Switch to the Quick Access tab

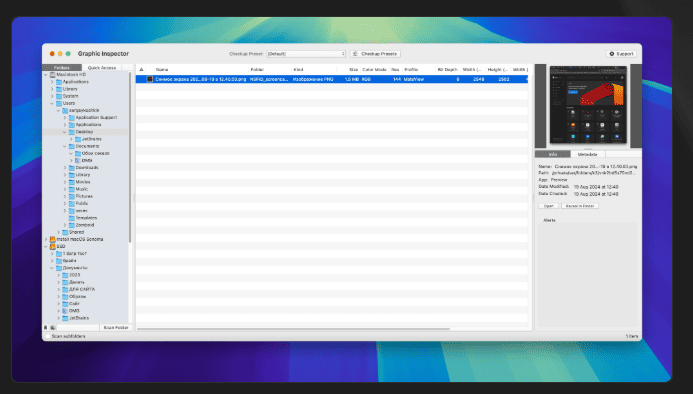coord(102,68)
